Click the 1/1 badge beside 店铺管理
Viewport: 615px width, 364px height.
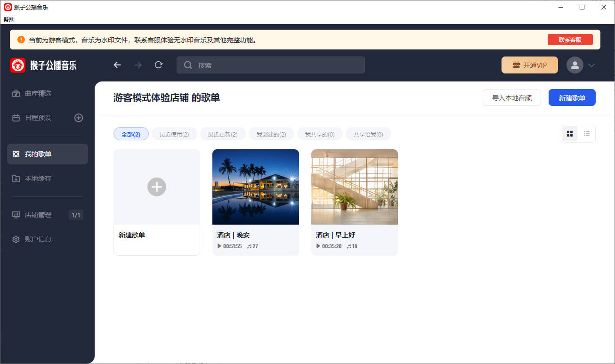pyautogui.click(x=76, y=215)
